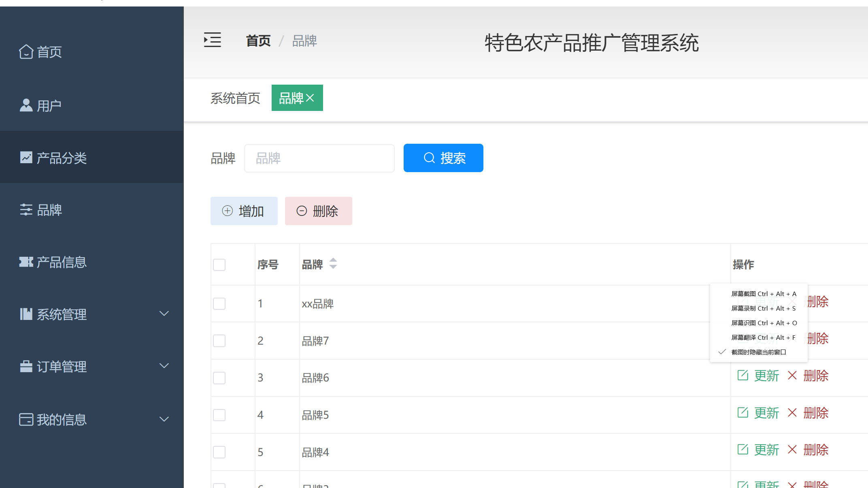868x488 pixels.
Task: Click the blue 搜索 button
Action: click(x=443, y=158)
